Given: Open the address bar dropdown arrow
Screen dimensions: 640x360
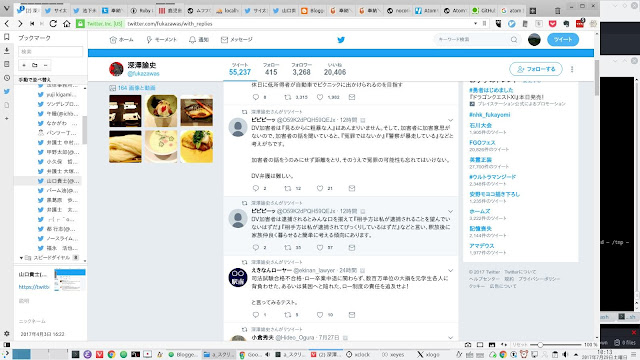Looking at the screenshot, I should [x=475, y=24].
